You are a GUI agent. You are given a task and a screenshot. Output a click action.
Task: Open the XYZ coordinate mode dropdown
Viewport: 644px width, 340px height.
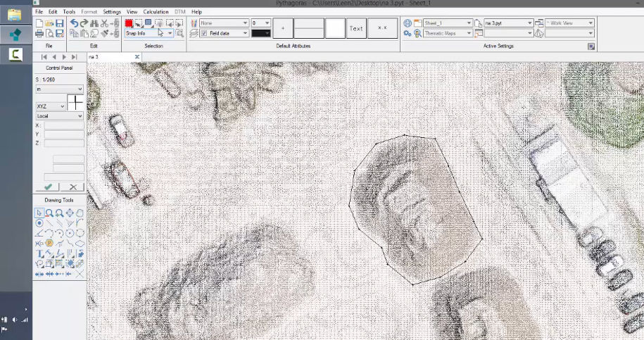[51, 106]
